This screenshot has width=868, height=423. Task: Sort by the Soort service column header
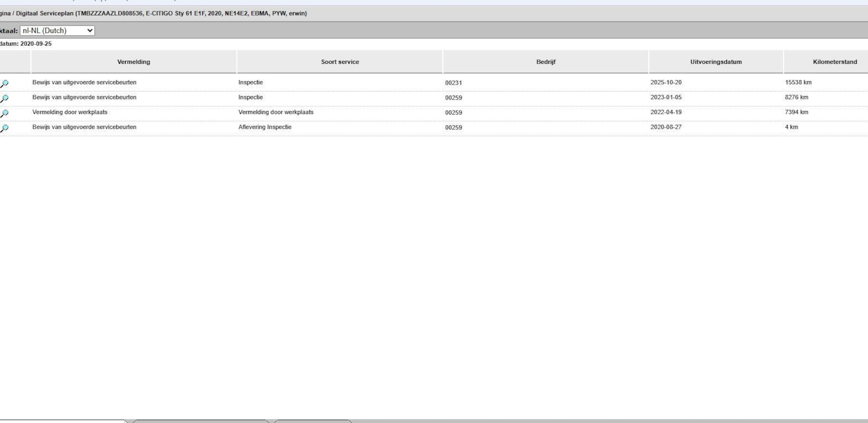(x=340, y=62)
